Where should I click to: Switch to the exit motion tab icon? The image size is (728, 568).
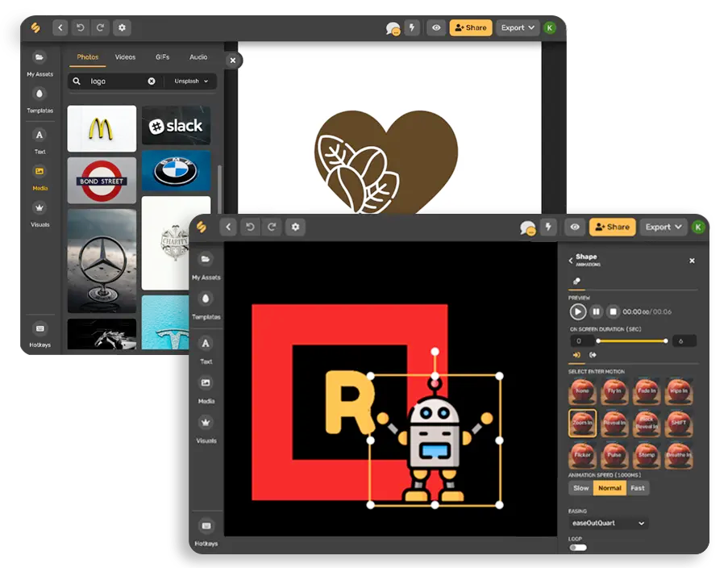tap(593, 355)
